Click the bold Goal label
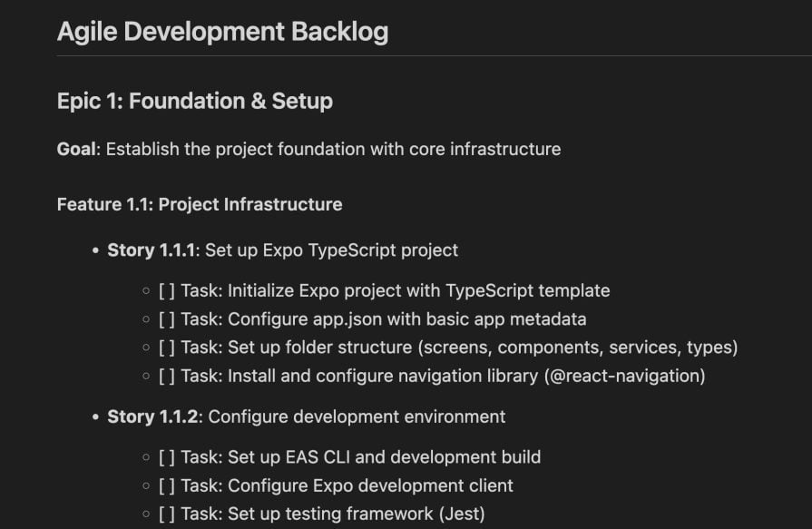This screenshot has height=529, width=812. click(76, 149)
